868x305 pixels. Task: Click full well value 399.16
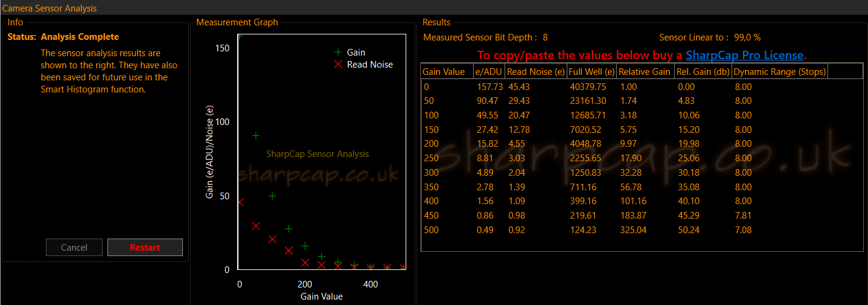(x=583, y=201)
